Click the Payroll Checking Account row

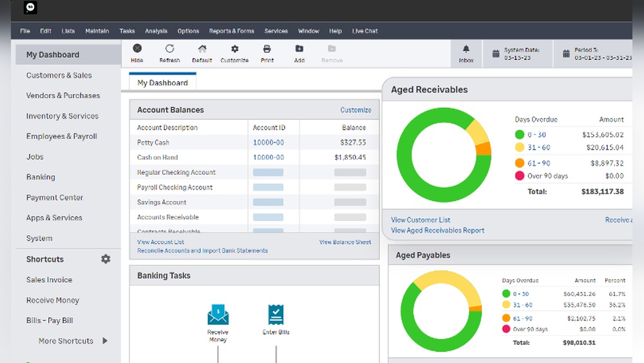click(x=254, y=187)
